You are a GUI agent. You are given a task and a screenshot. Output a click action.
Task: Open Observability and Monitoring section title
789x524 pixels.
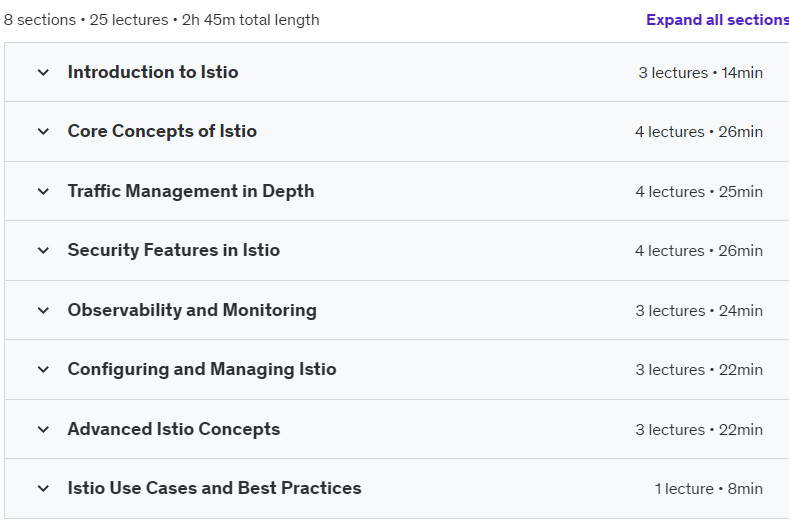pyautogui.click(x=192, y=310)
